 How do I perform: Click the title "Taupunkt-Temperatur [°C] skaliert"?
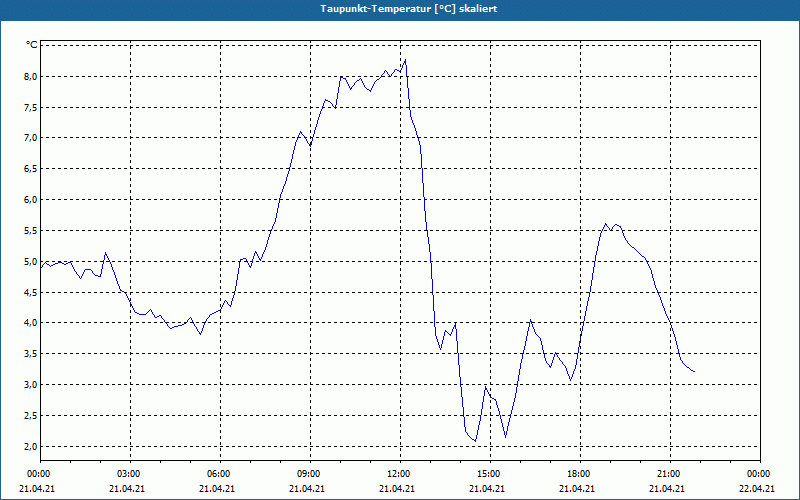pyautogui.click(x=409, y=9)
